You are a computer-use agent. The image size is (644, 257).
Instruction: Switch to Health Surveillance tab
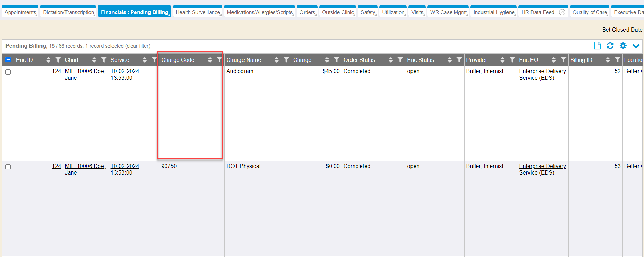198,12
